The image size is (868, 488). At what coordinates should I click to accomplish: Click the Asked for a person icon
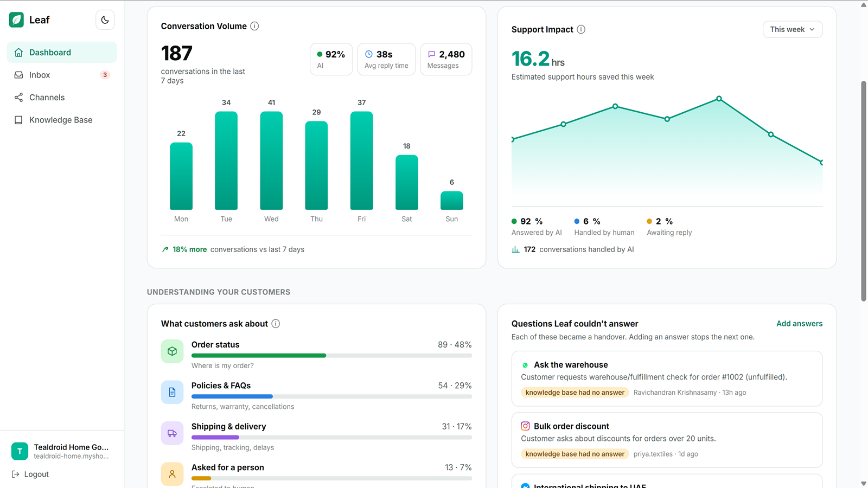pos(172,474)
